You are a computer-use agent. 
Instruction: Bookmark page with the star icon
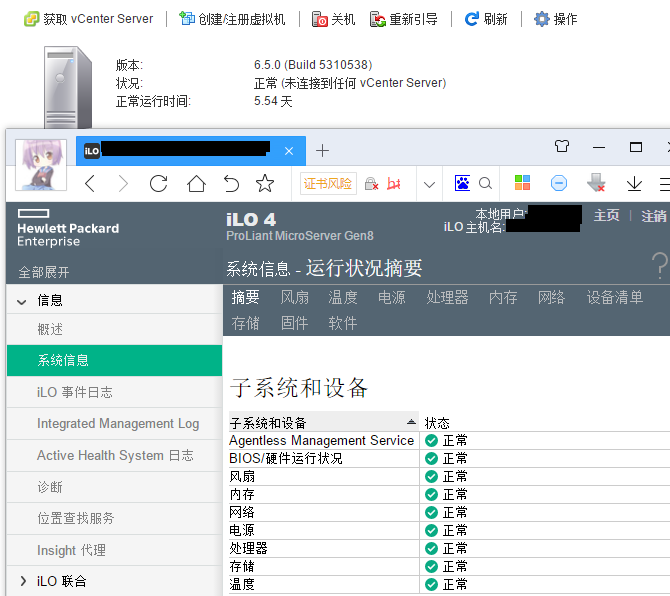point(265,183)
